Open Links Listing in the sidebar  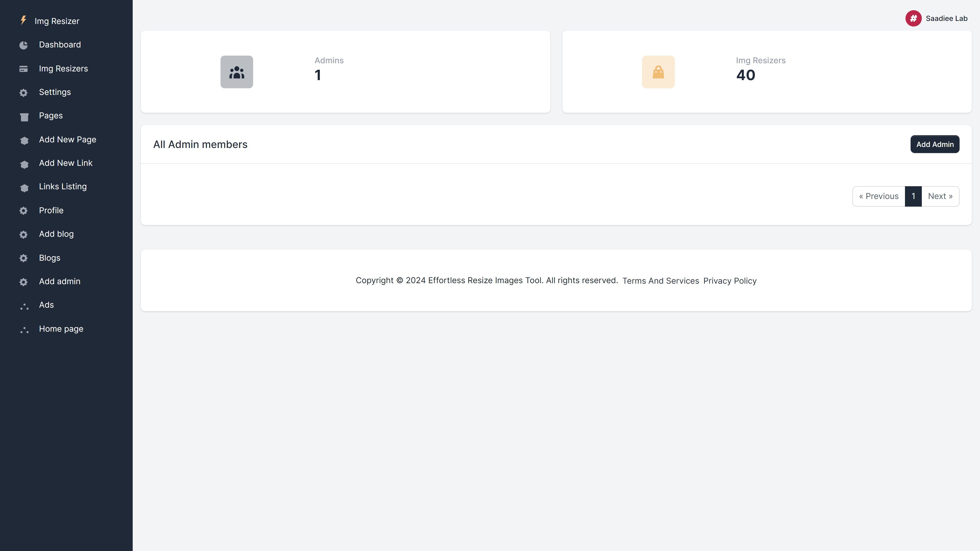tap(63, 186)
